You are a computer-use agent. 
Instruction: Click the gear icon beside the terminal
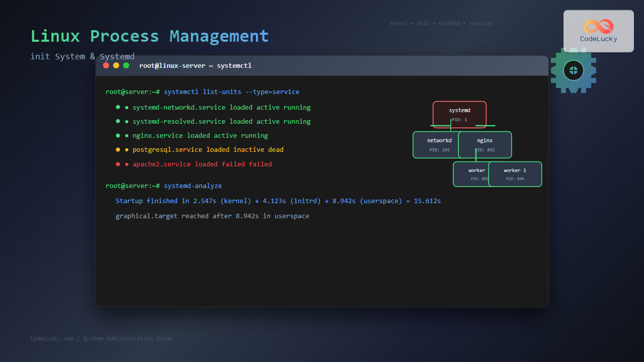pyautogui.click(x=573, y=70)
